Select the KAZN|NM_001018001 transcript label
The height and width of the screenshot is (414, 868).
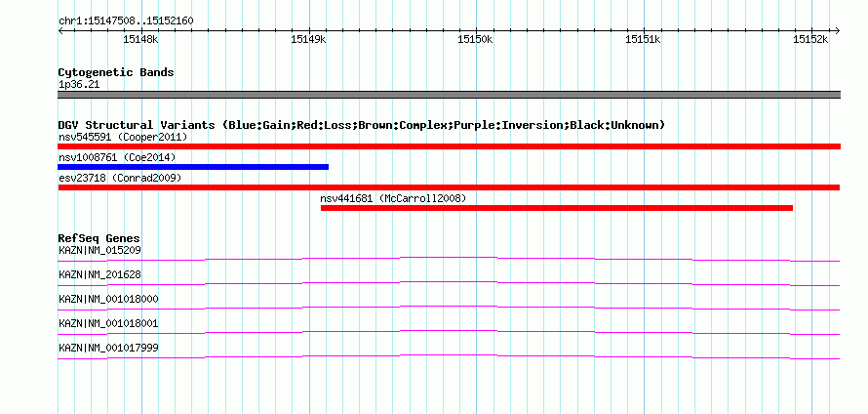point(108,323)
